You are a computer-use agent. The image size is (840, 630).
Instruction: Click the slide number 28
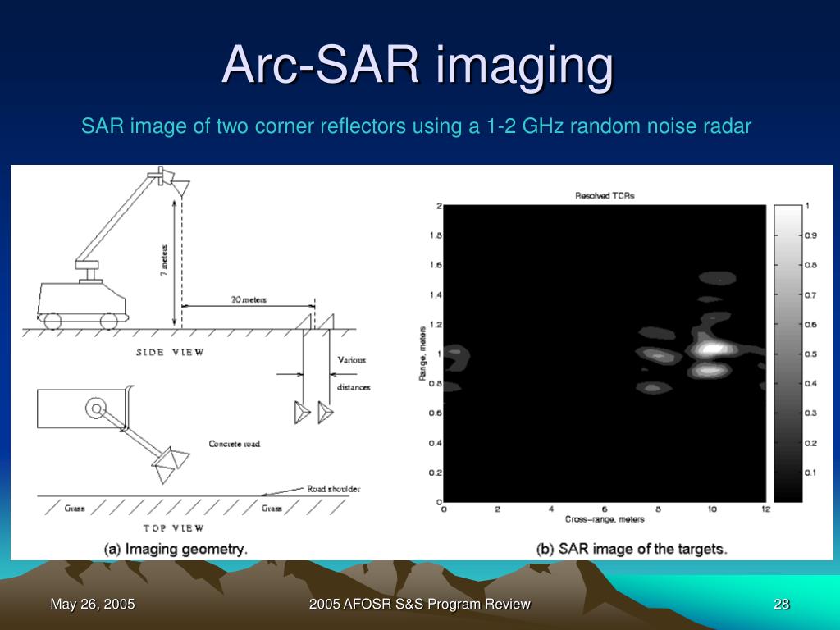click(781, 605)
